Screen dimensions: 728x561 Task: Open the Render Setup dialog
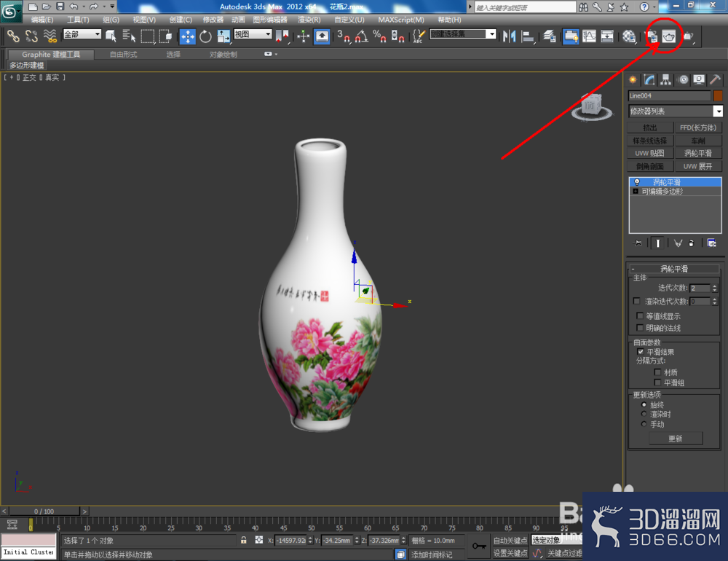(652, 36)
